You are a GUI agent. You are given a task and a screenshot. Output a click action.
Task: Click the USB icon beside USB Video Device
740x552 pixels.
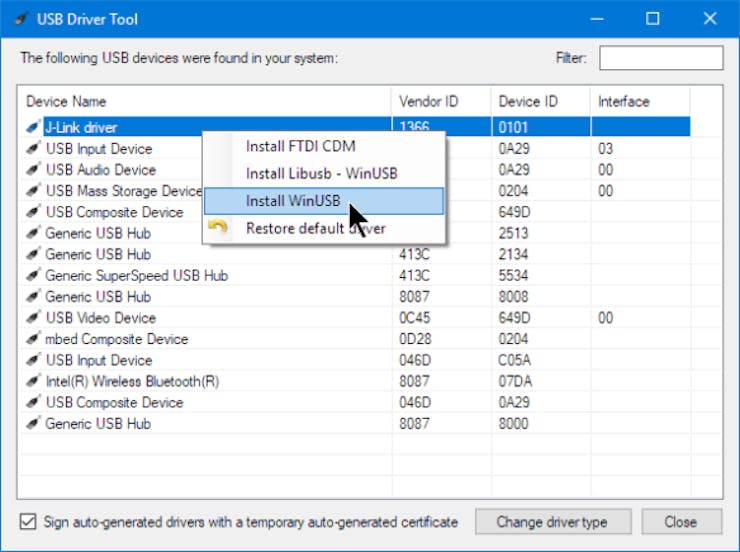click(34, 318)
